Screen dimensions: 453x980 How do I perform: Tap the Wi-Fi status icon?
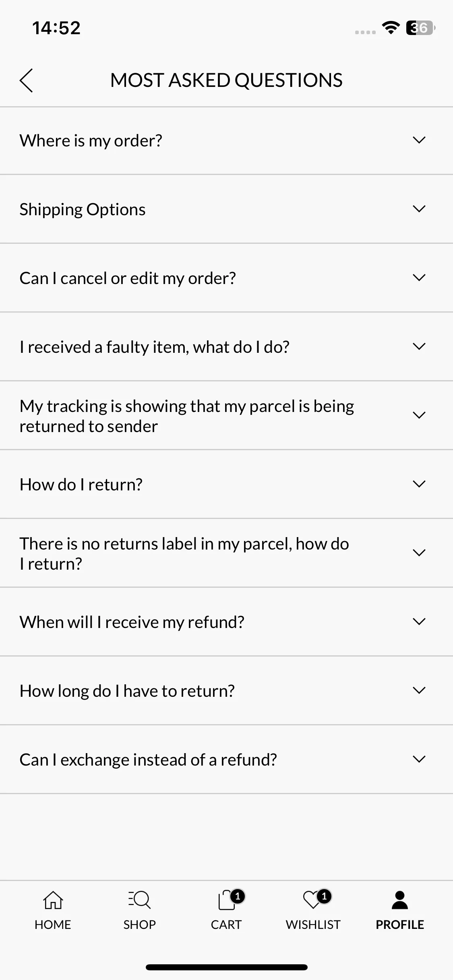tap(390, 28)
